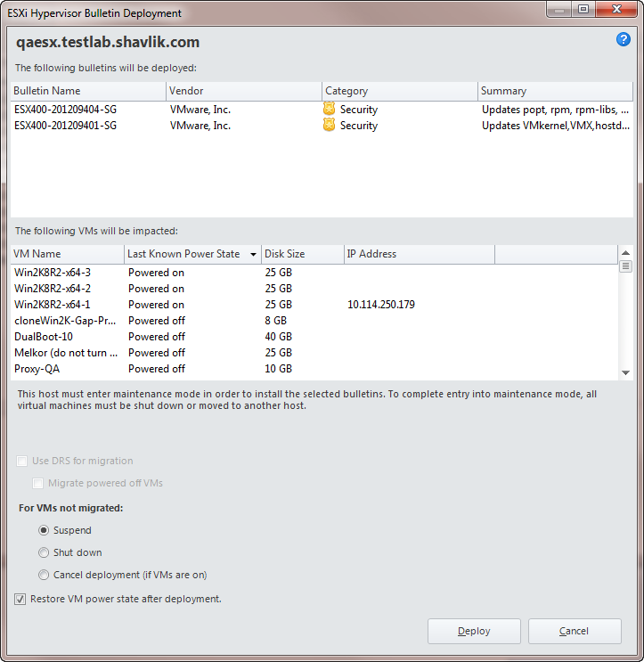The image size is (644, 662).
Task: Sort bulletins by Category column header
Action: 400,91
